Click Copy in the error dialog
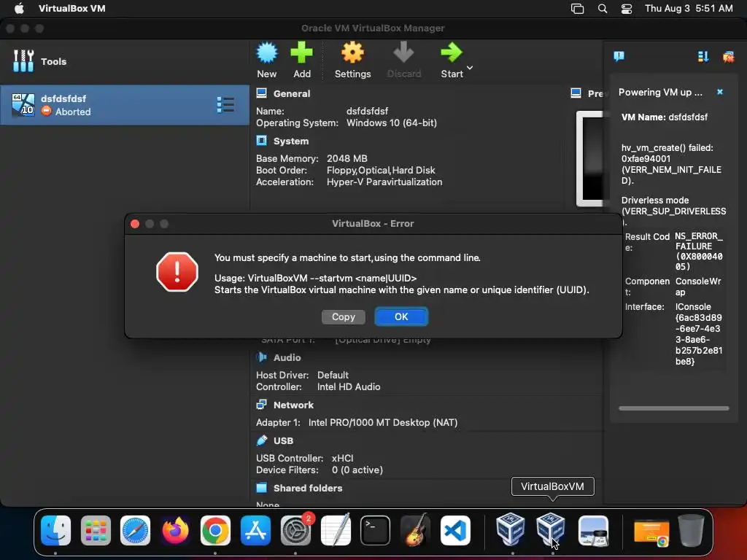The width and height of the screenshot is (747, 560). click(x=343, y=317)
